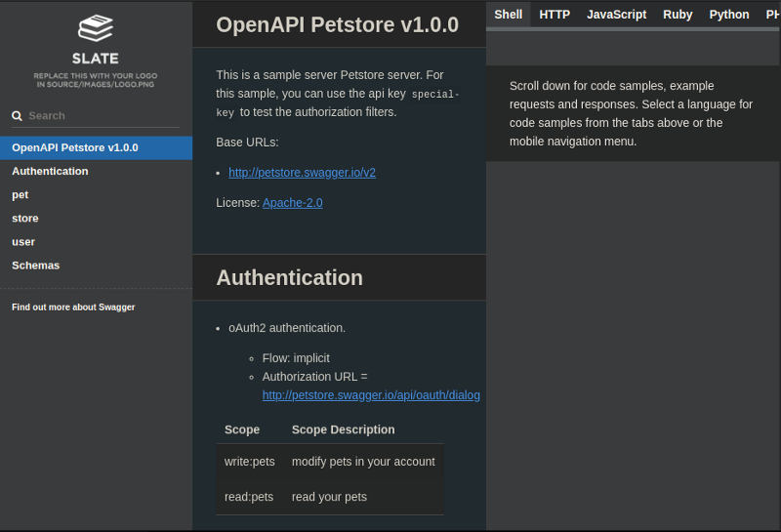Choose the Python code tab
This screenshot has height=532, width=781.
pyautogui.click(x=729, y=15)
